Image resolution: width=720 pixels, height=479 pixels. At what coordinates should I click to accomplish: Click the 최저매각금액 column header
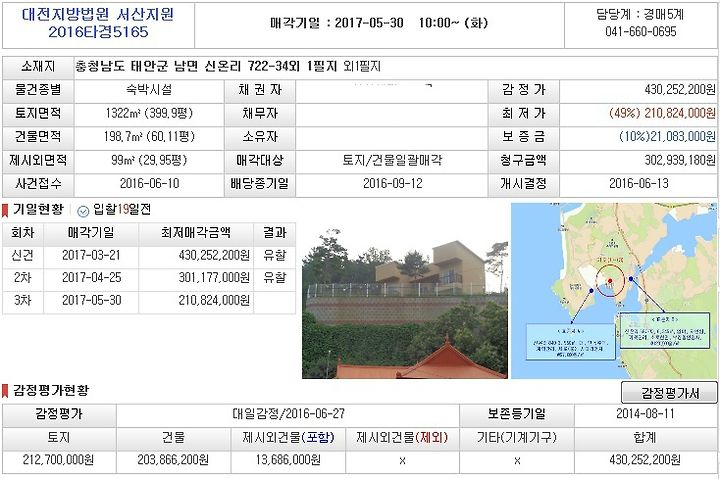coord(196,233)
